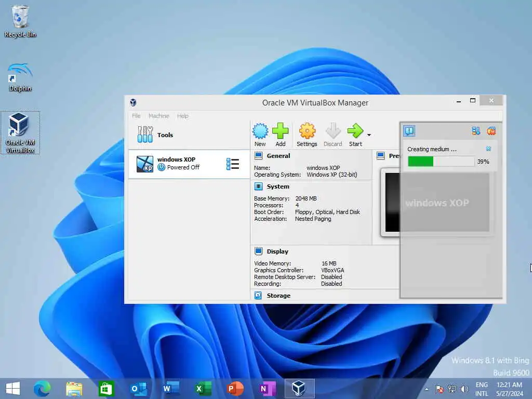The width and height of the screenshot is (532, 399).
Task: Start the VM with the green arrow
Action: coord(355,135)
